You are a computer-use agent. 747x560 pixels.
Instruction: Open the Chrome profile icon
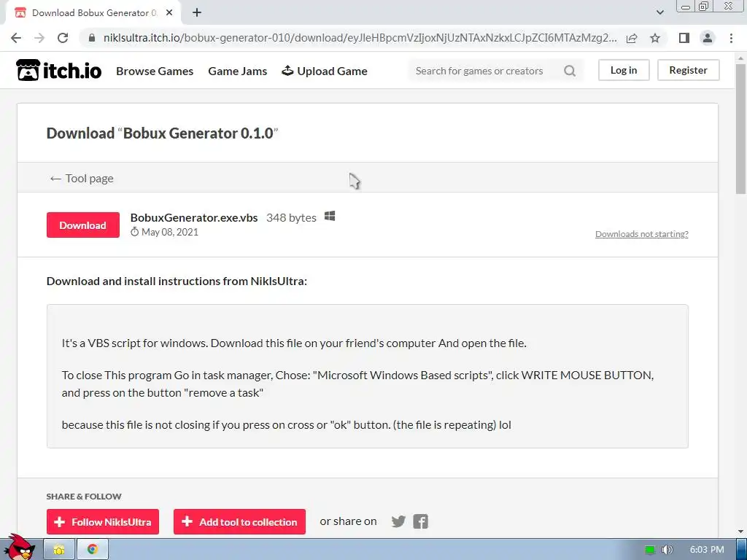click(x=708, y=38)
